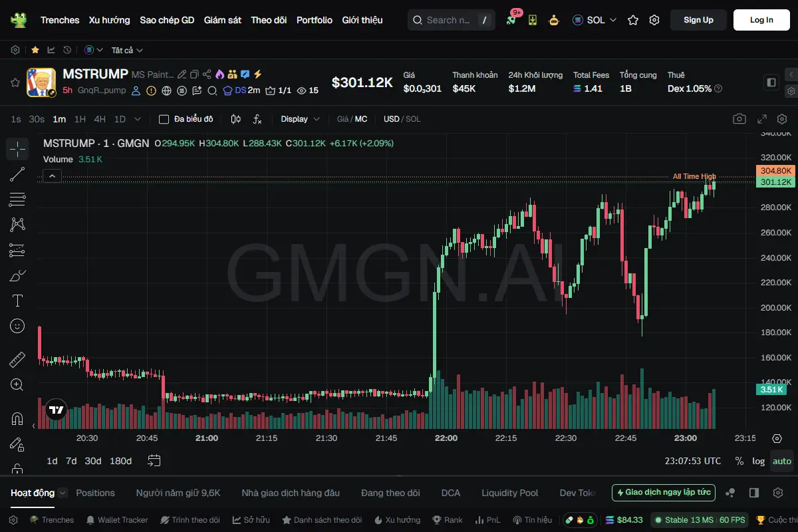Screen dimensions: 798x532
Task: Select the 30s timeframe
Action: point(37,119)
